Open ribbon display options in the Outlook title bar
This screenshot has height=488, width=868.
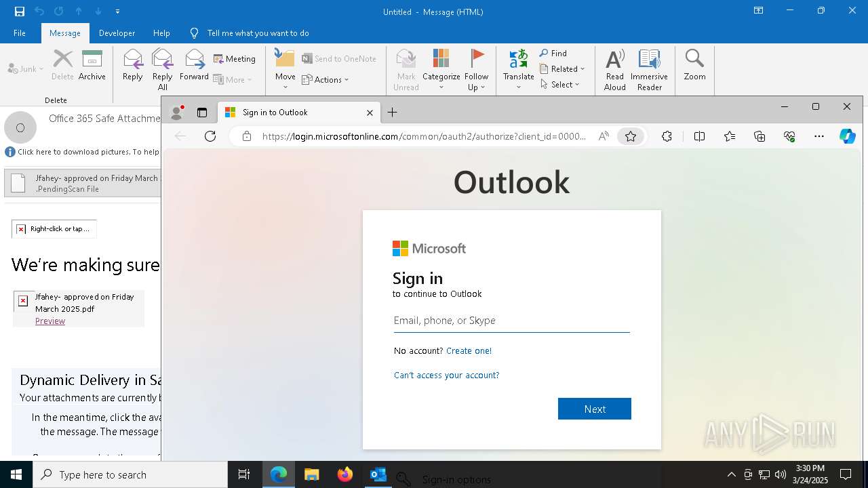coord(758,11)
